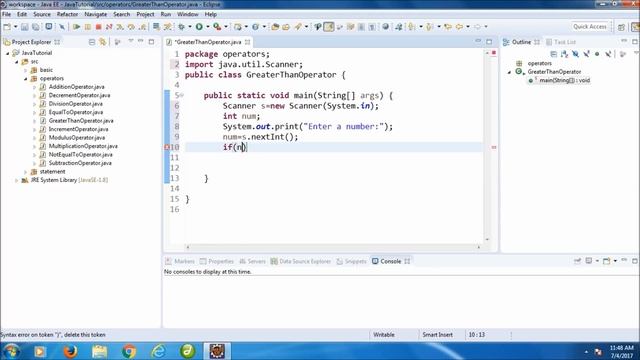Image resolution: width=640 pixels, height=360 pixels.
Task: Open the File menu
Action: click(x=7, y=14)
